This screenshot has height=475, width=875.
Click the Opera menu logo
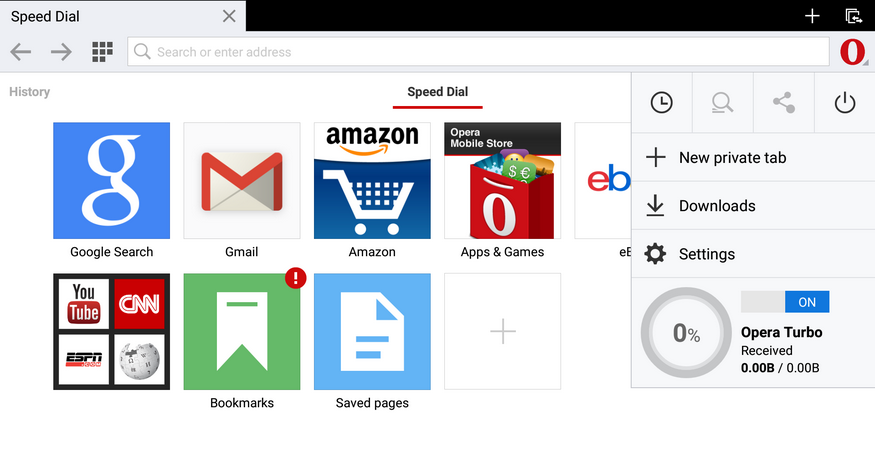tap(852, 52)
